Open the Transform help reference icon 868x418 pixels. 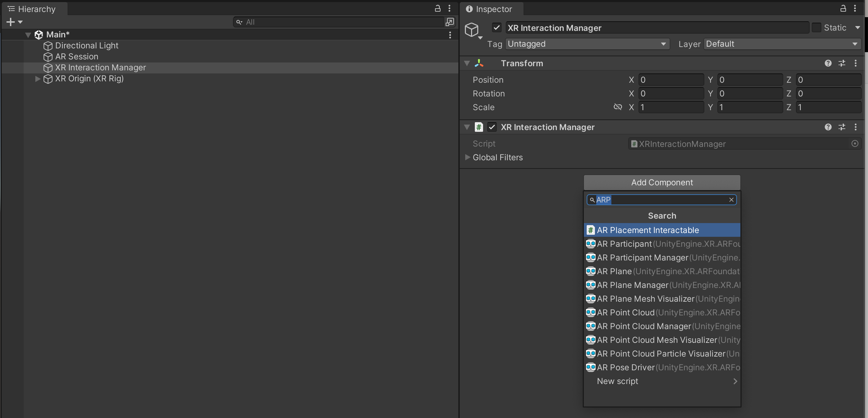point(828,63)
